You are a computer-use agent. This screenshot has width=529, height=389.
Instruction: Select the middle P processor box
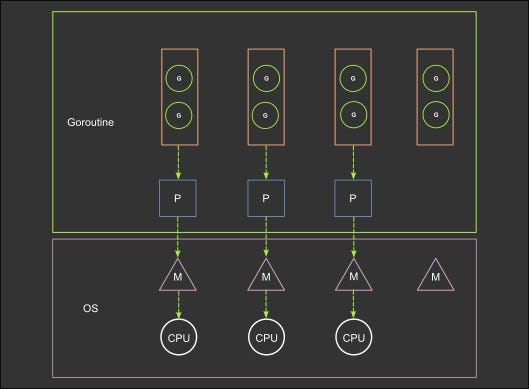pyautogui.click(x=266, y=198)
